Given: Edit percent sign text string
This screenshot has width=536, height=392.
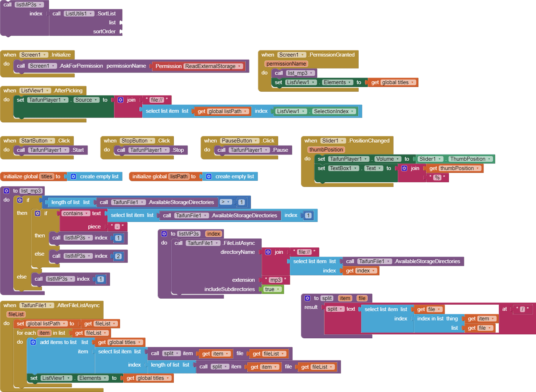Looking at the screenshot, I should click(x=437, y=178).
